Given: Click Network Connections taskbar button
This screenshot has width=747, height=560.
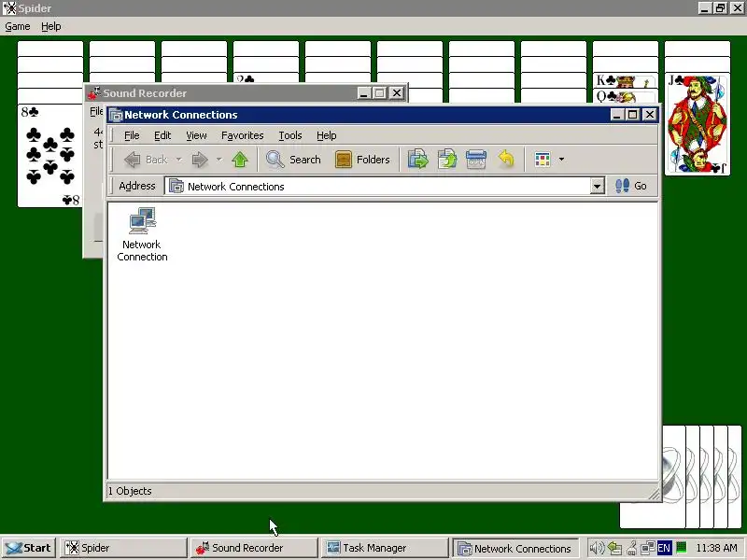Looking at the screenshot, I should point(515,548).
